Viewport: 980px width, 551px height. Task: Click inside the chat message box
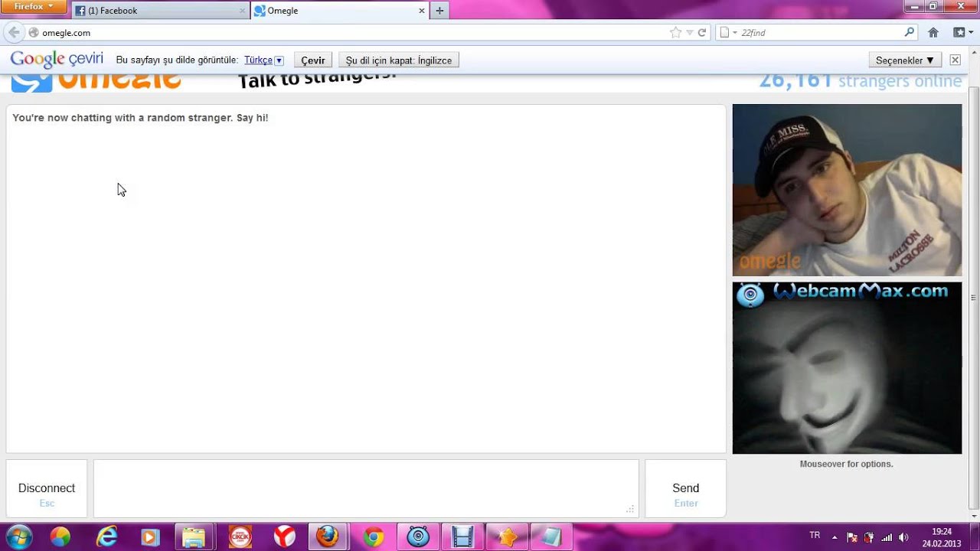point(366,488)
